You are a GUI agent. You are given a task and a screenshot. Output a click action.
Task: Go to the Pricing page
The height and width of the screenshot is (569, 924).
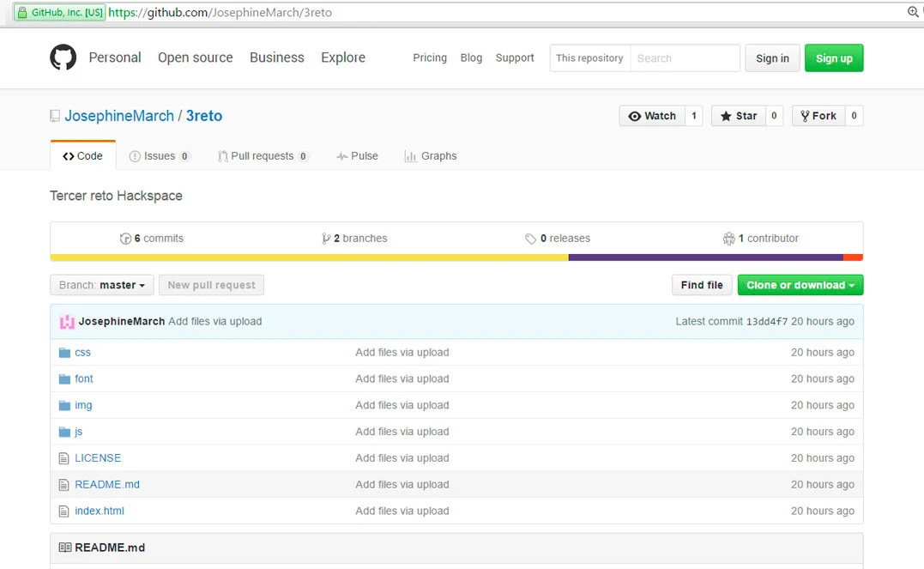(430, 58)
